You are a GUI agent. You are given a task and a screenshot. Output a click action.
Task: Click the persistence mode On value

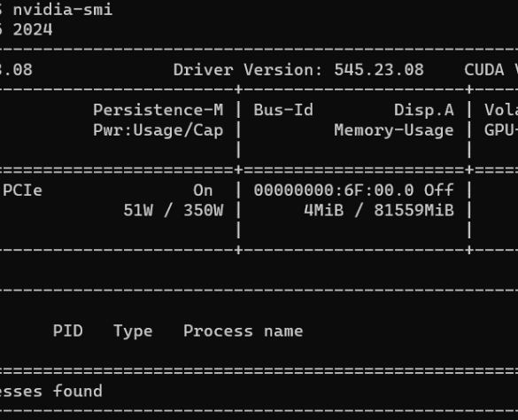click(x=203, y=191)
